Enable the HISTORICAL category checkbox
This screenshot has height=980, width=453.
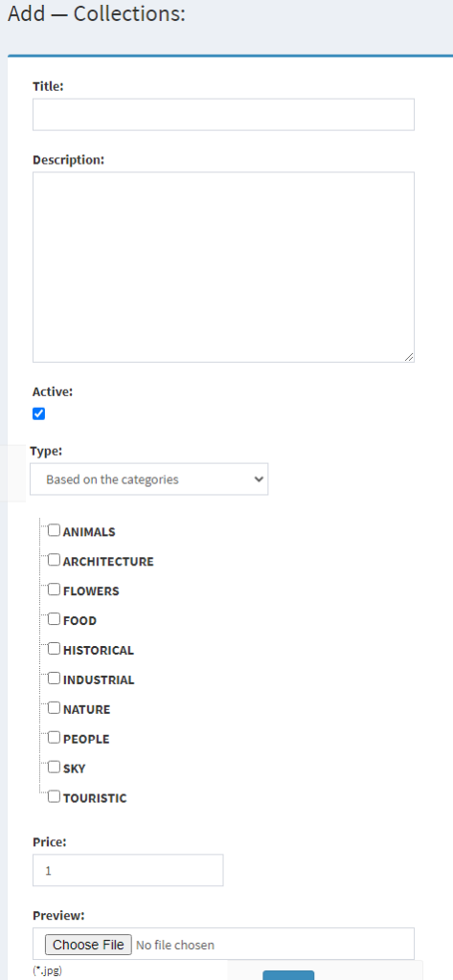[x=55, y=649]
